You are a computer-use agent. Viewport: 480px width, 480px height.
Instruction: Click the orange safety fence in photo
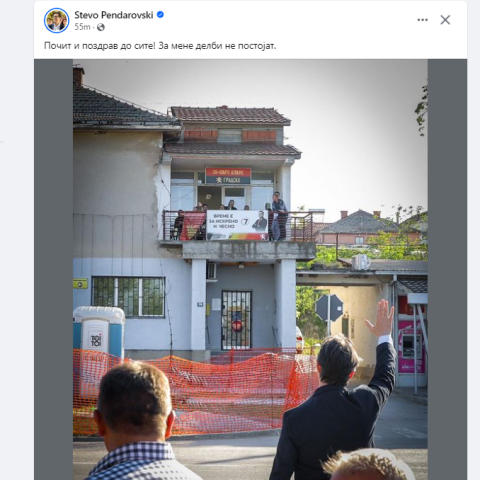(x=195, y=391)
